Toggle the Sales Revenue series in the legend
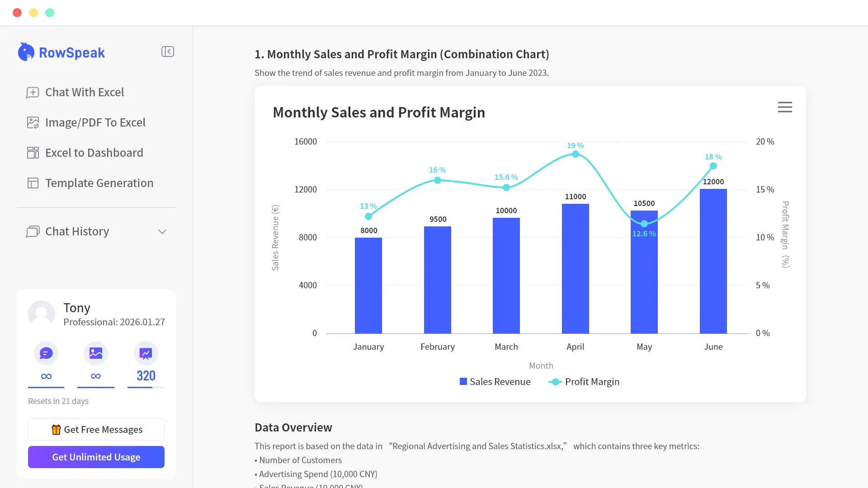Screen dimensions: 868x488 (x=495, y=381)
